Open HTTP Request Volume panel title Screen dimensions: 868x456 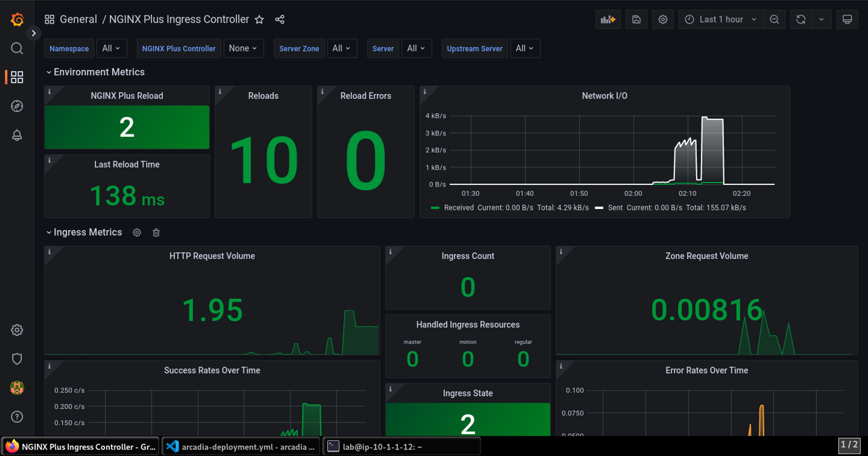tap(212, 256)
